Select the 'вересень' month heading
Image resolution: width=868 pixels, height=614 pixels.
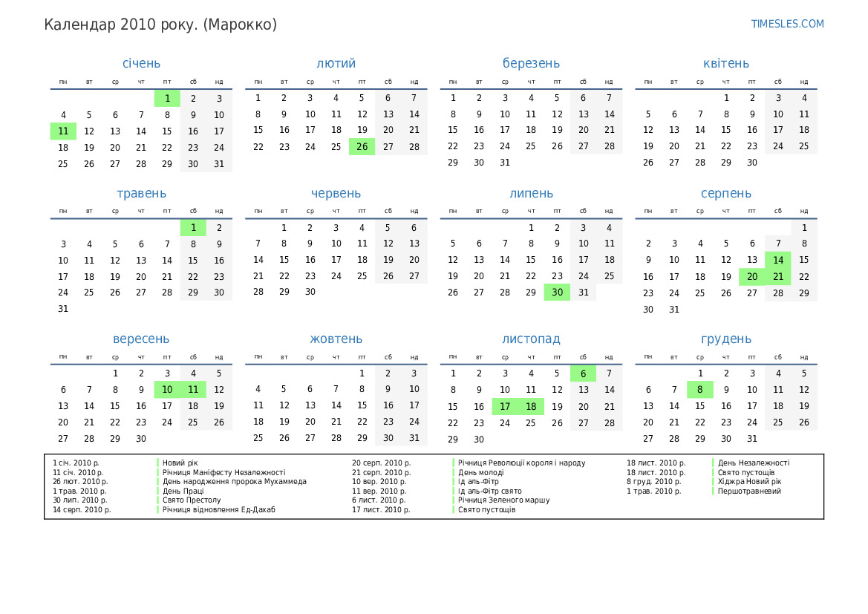pyautogui.click(x=141, y=339)
